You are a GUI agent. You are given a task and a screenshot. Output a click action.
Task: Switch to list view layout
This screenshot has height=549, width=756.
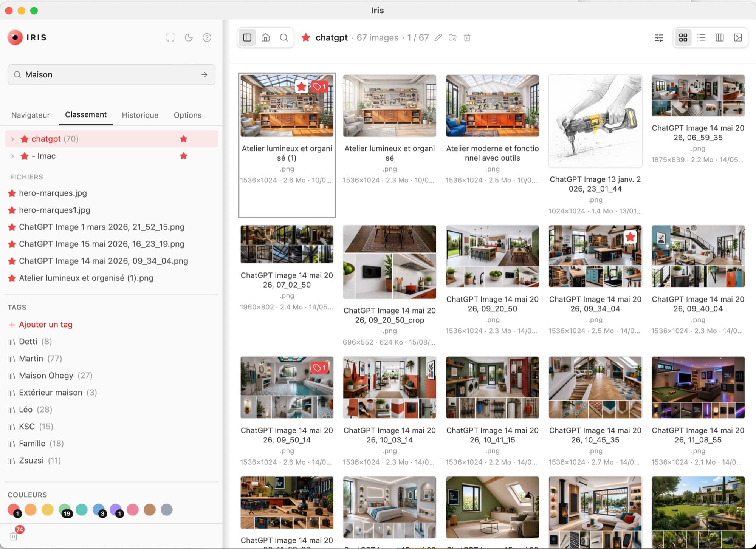coord(702,37)
